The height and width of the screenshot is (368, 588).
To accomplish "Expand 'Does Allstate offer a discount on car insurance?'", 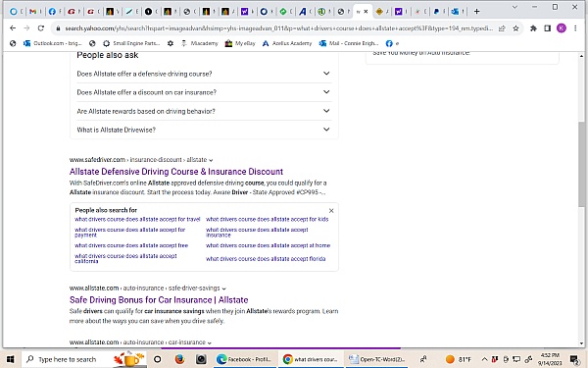I will 204,92.
